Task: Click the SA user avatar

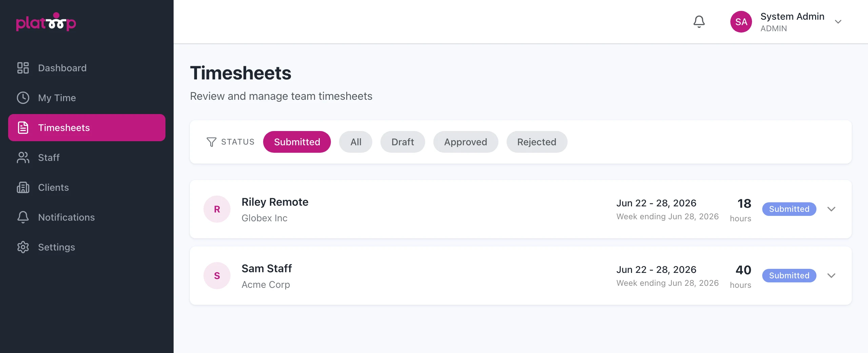Action: point(741,22)
